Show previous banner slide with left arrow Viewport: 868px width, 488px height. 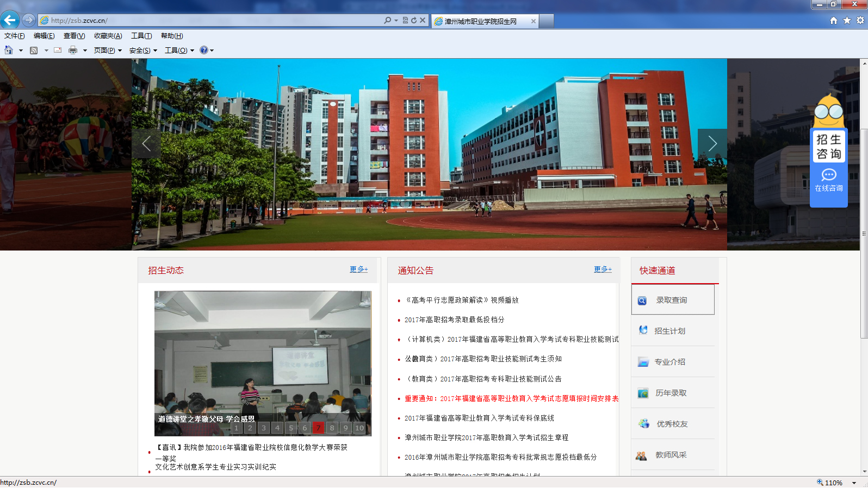click(x=146, y=143)
